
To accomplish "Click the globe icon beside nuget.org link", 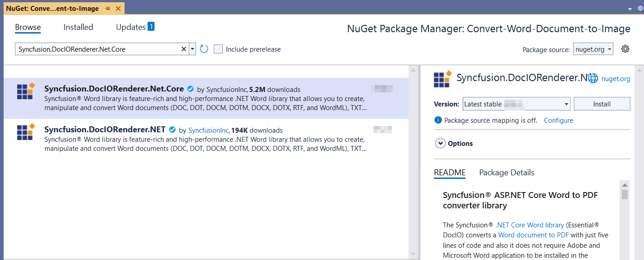I will (x=593, y=78).
